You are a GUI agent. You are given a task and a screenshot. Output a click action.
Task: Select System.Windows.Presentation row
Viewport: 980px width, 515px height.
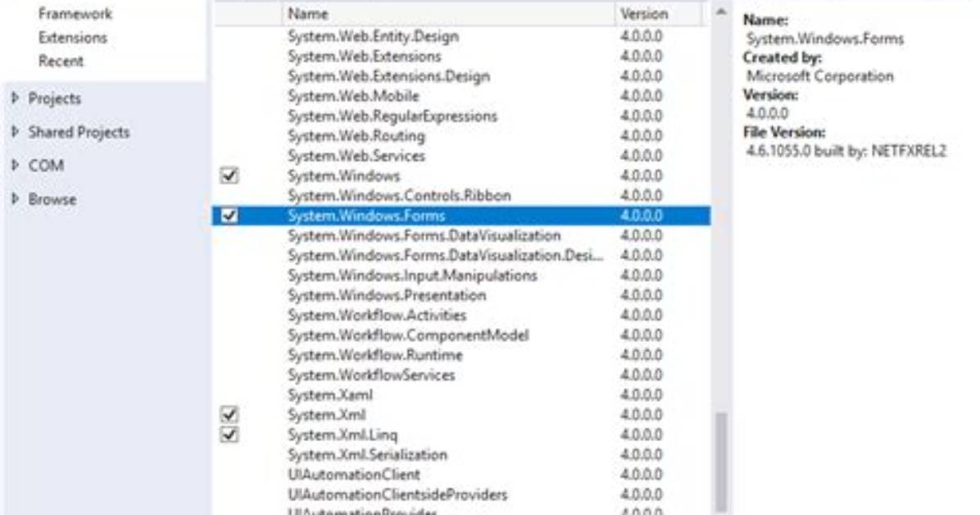click(x=461, y=295)
